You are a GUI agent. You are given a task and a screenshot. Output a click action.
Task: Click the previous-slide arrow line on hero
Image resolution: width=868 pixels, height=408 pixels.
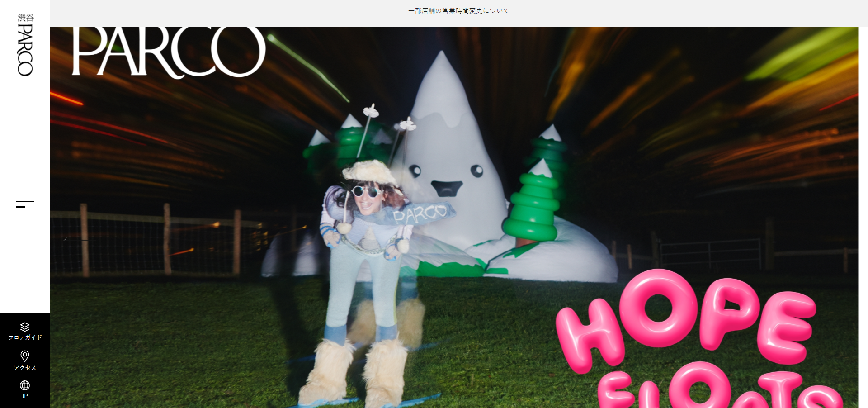(80, 239)
